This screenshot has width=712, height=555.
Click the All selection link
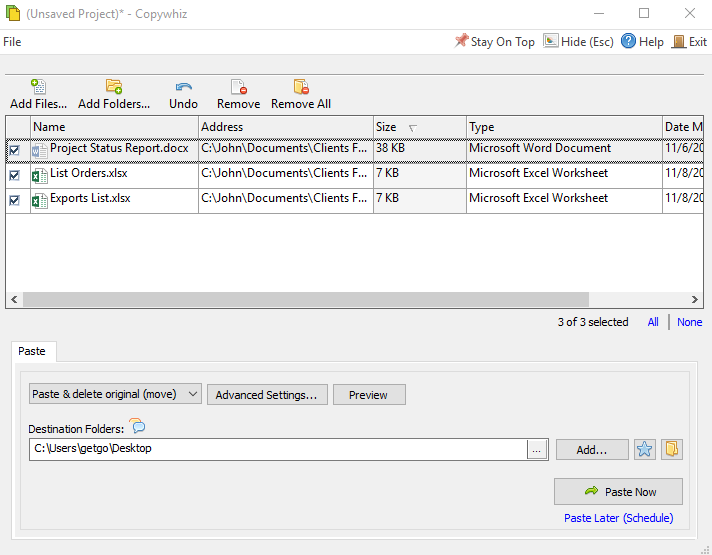coord(653,322)
